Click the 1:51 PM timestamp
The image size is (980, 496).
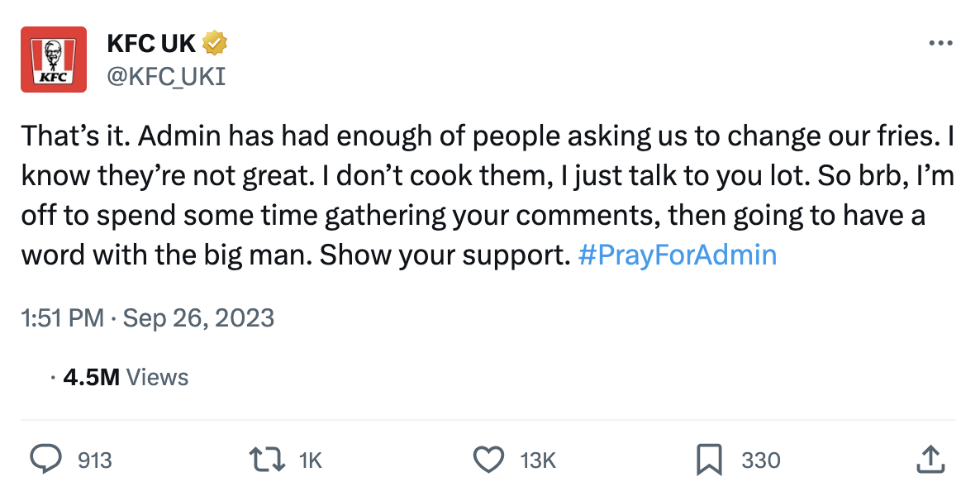point(63,318)
